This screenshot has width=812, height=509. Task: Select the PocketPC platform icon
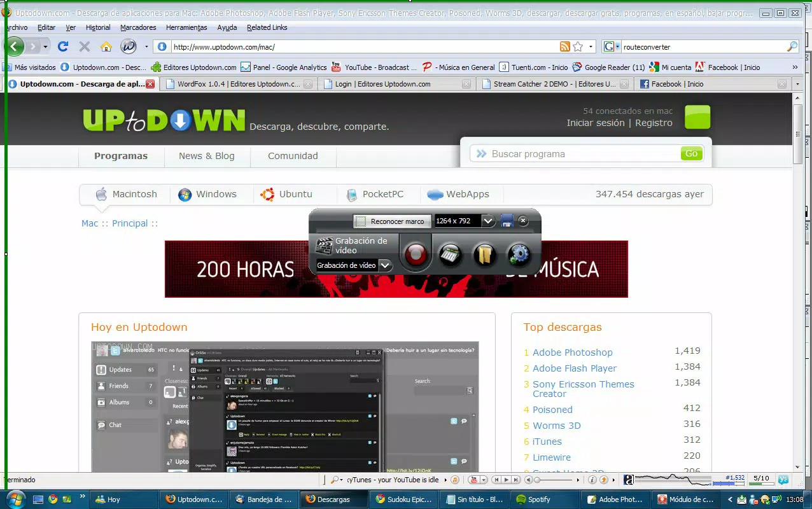coord(351,195)
